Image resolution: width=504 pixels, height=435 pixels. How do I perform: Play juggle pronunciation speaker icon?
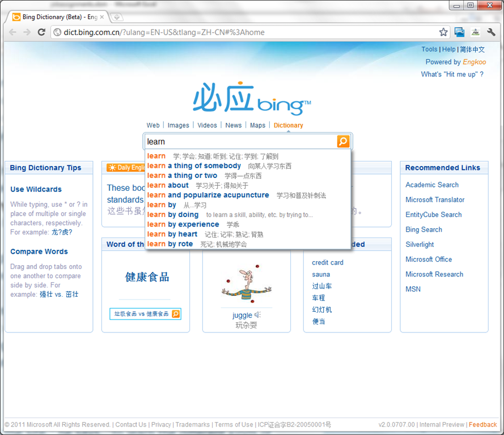coord(257,315)
